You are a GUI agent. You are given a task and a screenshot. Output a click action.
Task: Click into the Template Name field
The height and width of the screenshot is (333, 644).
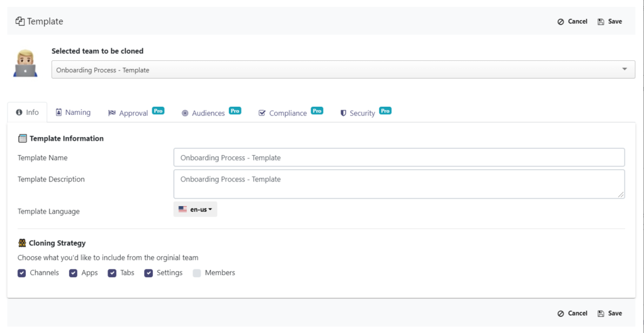pos(399,158)
